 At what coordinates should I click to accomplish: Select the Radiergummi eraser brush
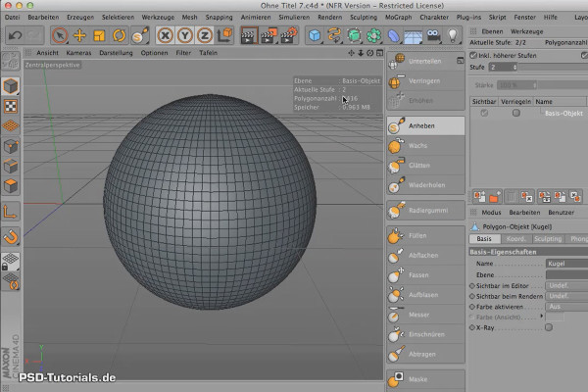[x=425, y=211]
